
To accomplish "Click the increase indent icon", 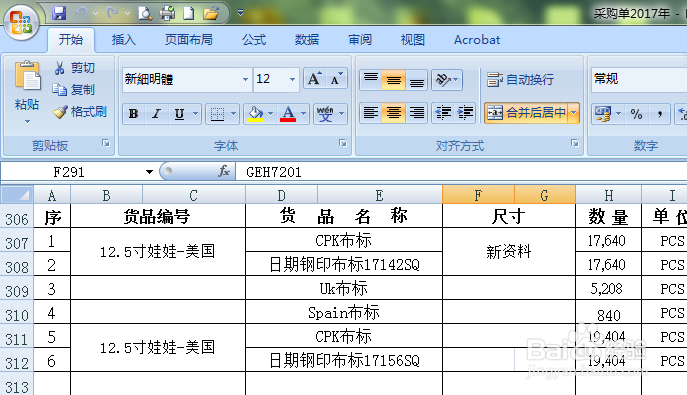I will click(x=465, y=113).
